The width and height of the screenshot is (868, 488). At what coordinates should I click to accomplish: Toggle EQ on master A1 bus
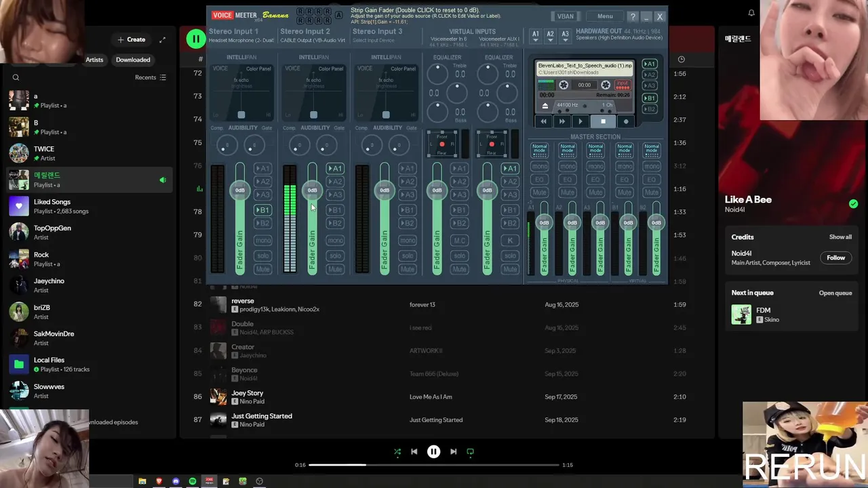540,180
